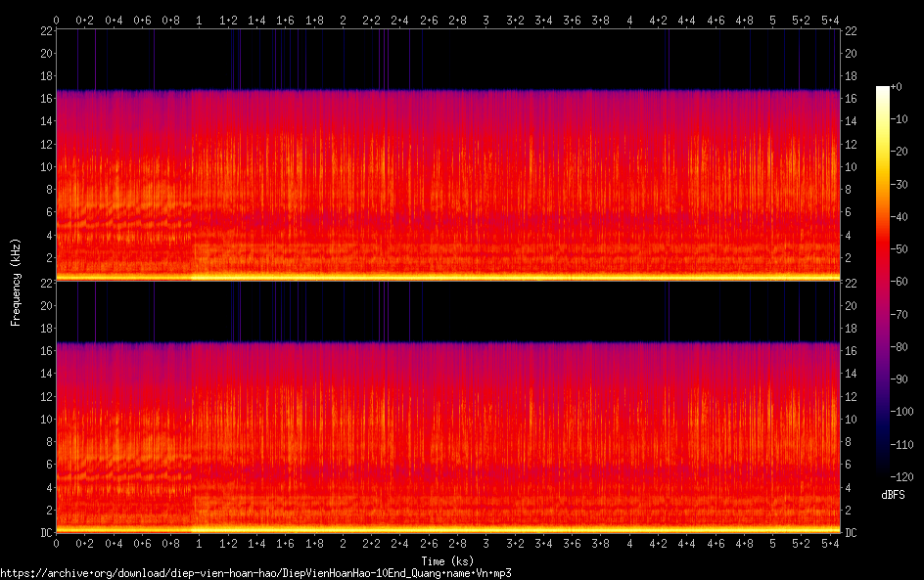Image resolution: width=924 pixels, height=580 pixels.
Task: Click the "DC" label on the right frequency axis
Action: point(851,532)
